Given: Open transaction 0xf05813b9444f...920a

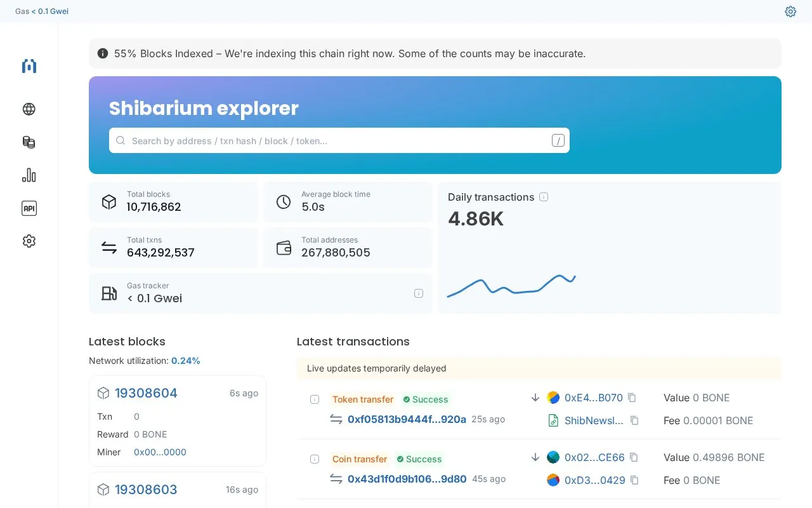Looking at the screenshot, I should pyautogui.click(x=407, y=419).
